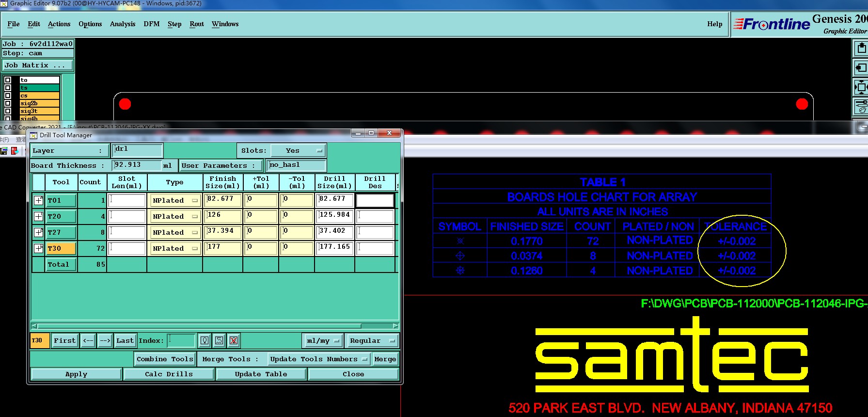This screenshot has height=417, width=868.
Task: Click the next tool arrow button
Action: pos(105,341)
